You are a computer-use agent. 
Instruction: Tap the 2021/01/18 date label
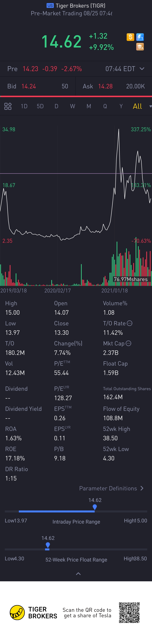114,291
